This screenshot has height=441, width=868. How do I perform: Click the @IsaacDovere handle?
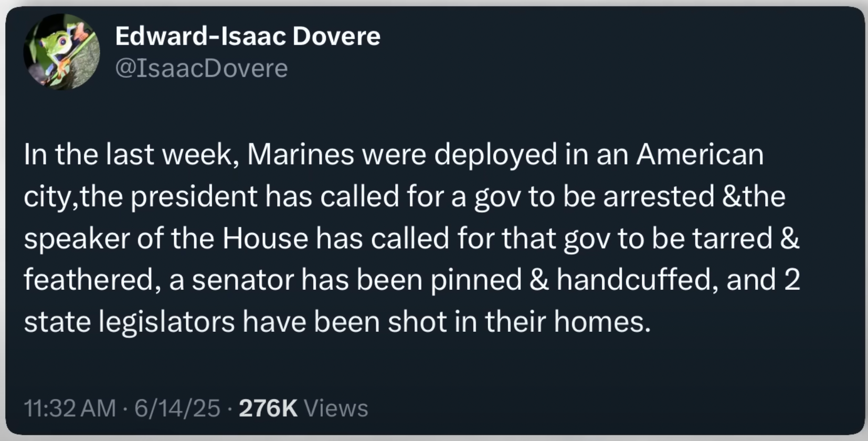pyautogui.click(x=201, y=68)
